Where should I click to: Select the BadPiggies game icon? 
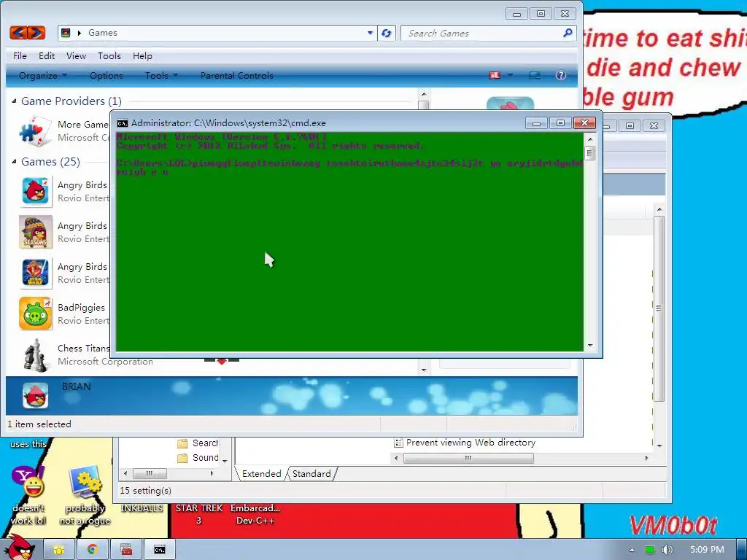(x=35, y=314)
